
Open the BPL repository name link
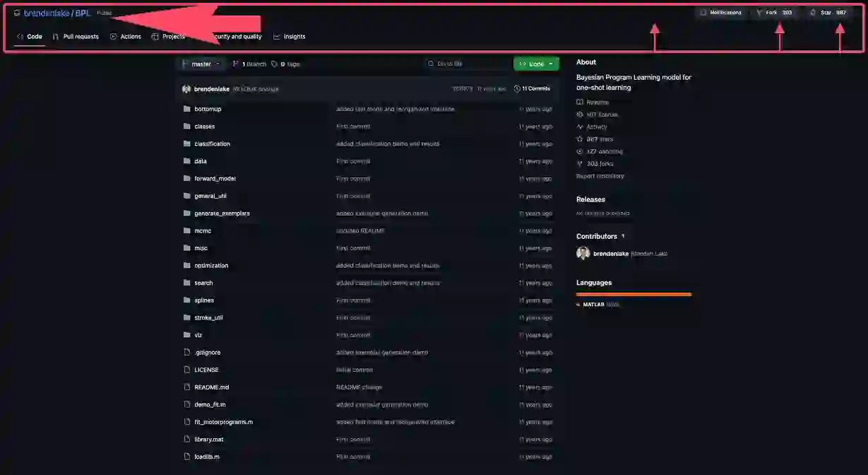83,13
